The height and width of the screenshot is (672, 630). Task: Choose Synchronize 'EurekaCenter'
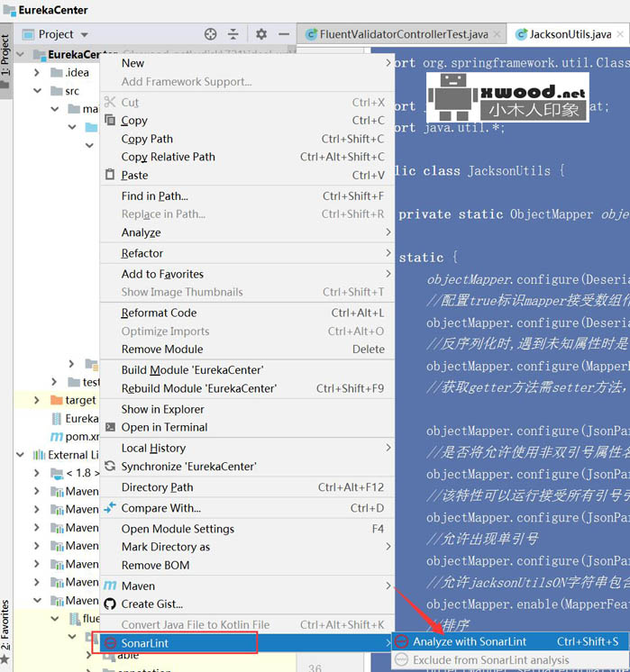pos(247,467)
